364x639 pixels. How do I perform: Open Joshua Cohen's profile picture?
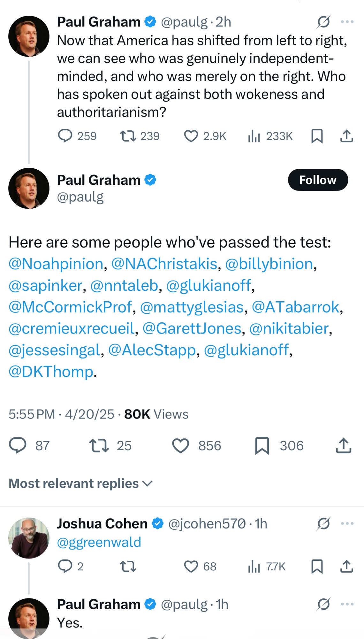click(29, 538)
